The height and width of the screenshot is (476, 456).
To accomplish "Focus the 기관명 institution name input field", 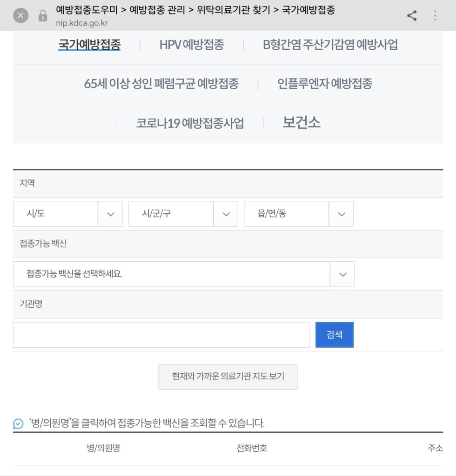I will point(161,335).
